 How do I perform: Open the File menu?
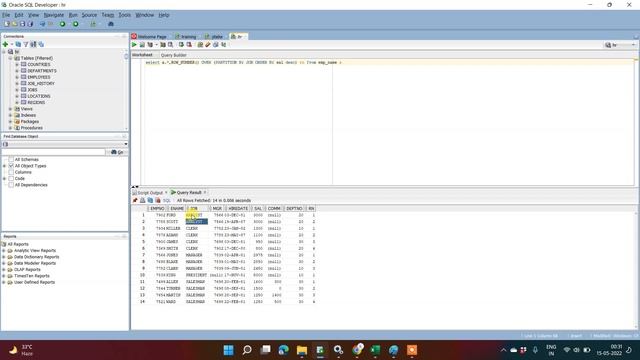[x=6, y=15]
